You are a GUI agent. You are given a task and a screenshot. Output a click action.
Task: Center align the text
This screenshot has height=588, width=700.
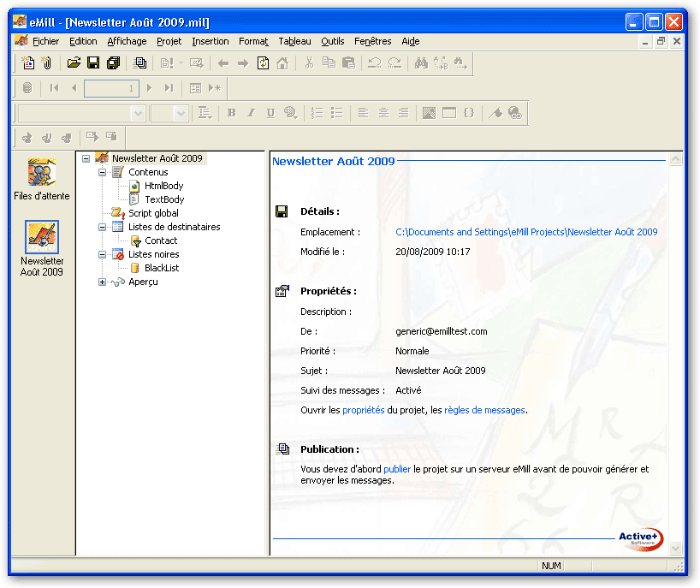coord(383,113)
